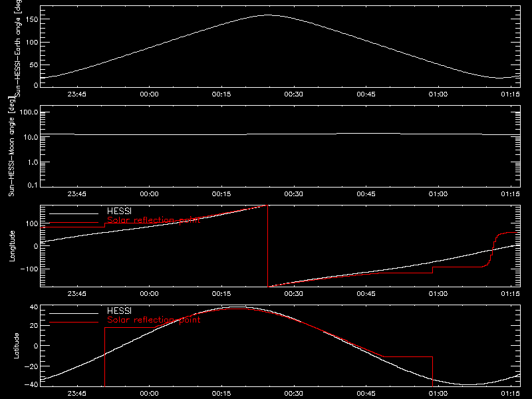Click the HESSI legend text in the Longitude plot
The width and height of the screenshot is (532, 399).
119,211
